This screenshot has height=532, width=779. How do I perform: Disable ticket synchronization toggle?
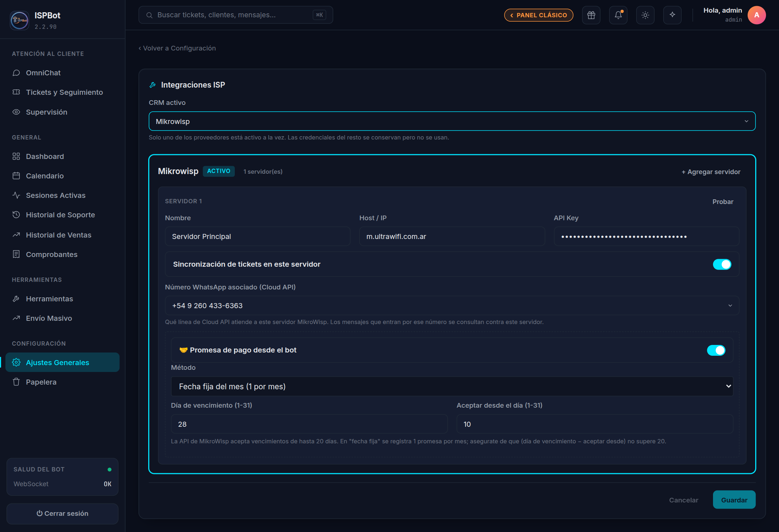click(x=722, y=264)
